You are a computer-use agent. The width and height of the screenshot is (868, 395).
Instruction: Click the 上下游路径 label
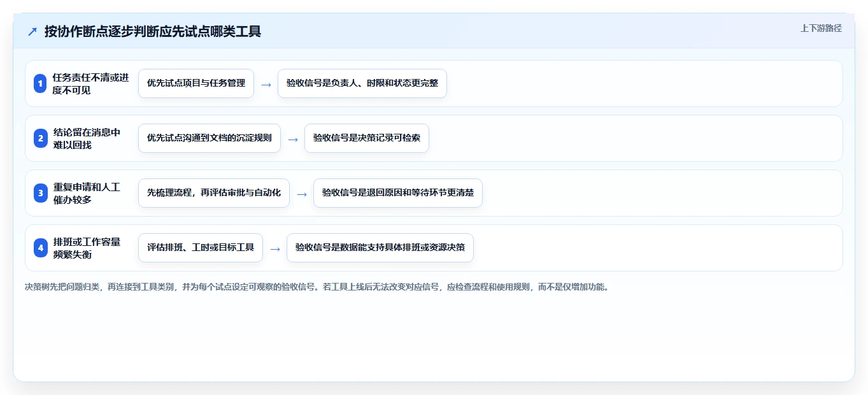click(821, 28)
